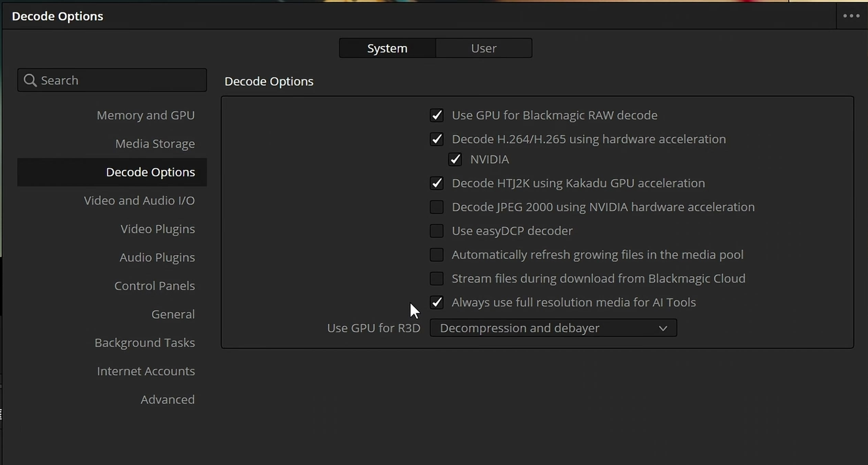Open Control Panels settings

(155, 286)
